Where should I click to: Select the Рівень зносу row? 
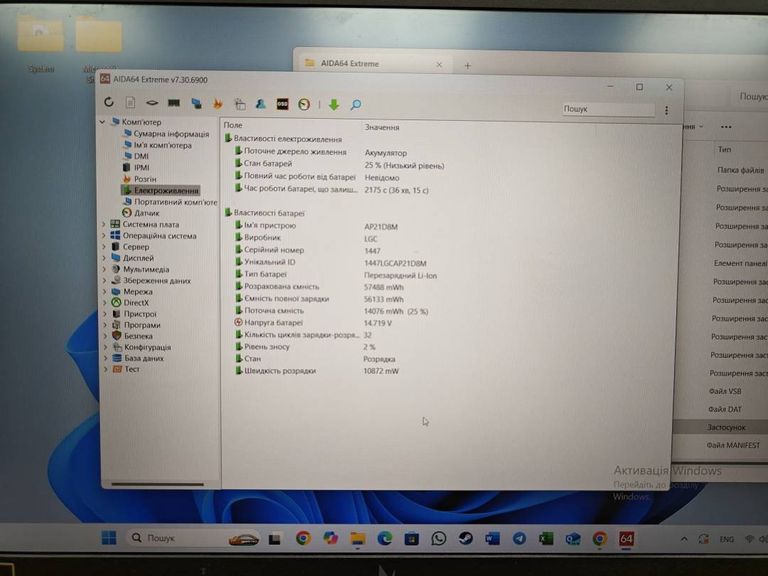pos(305,347)
